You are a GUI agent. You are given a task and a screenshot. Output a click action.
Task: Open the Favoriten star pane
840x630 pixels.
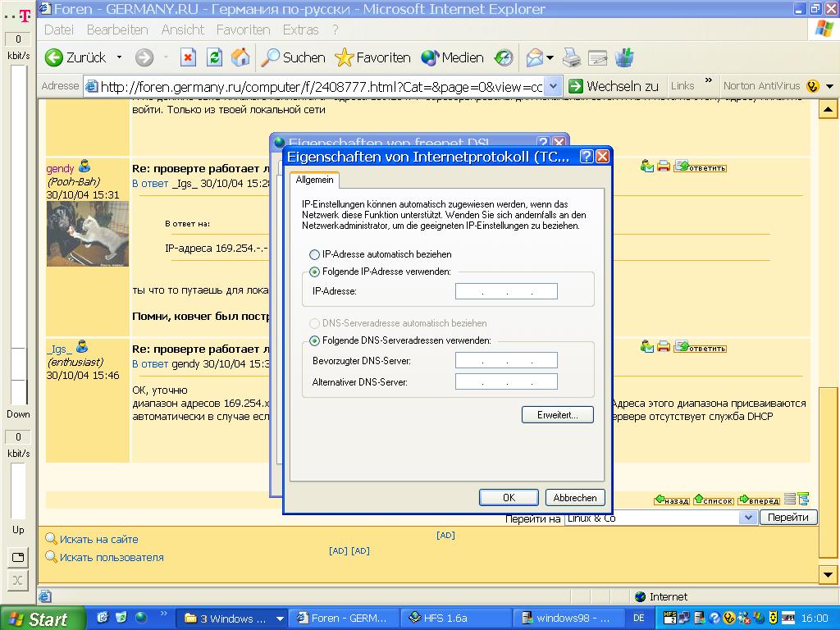pyautogui.click(x=372, y=57)
